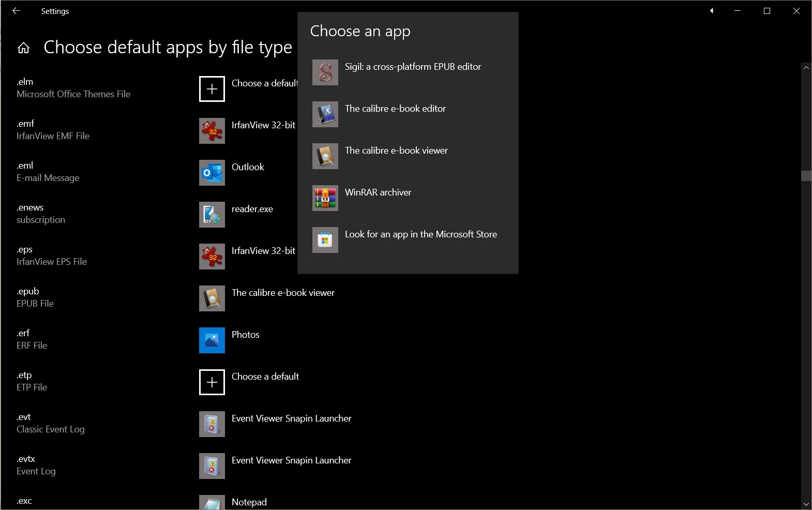
Task: Click Outlook icon for .eml files
Action: tap(212, 173)
